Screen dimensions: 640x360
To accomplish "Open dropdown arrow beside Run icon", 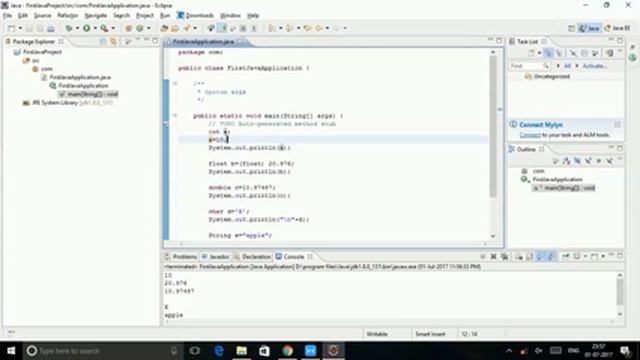I will tap(95, 28).
